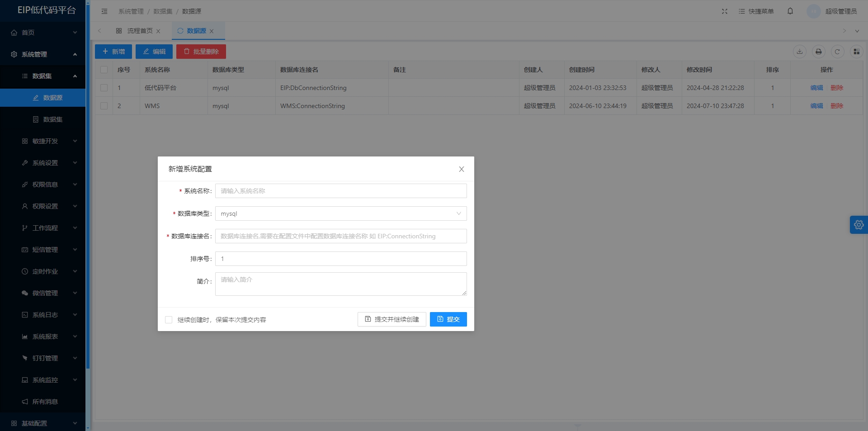Collapse the 数据集 sidebar submenu
Screen dimensions: 868x431
pos(43,76)
